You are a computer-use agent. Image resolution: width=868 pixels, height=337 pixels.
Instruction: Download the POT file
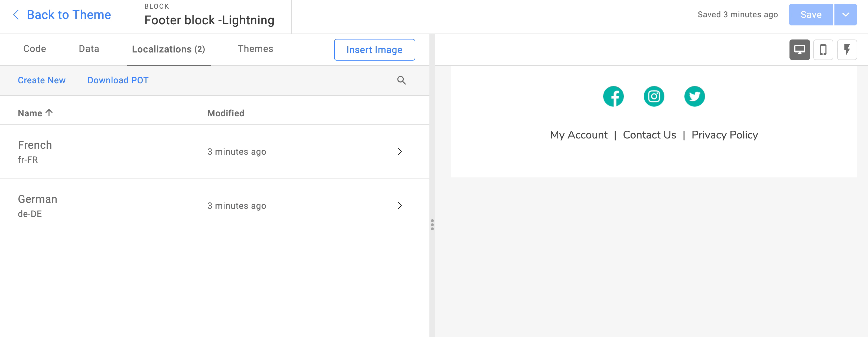click(x=118, y=80)
